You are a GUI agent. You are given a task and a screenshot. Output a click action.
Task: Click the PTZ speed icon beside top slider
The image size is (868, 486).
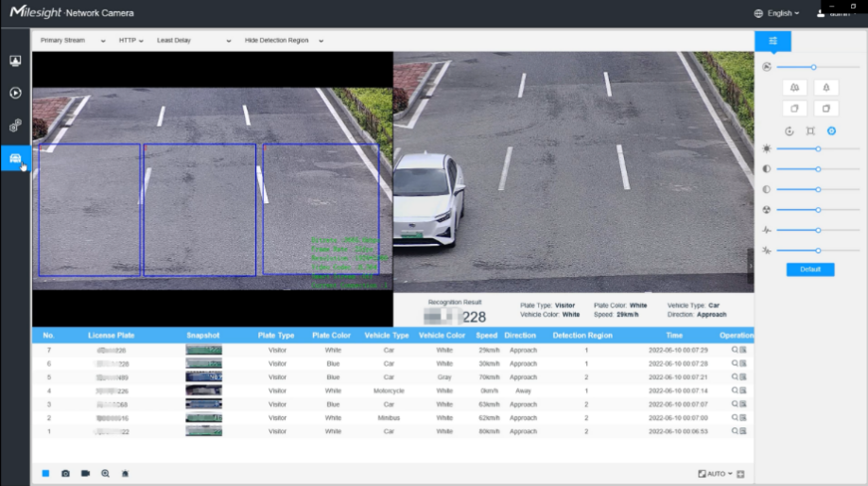coord(767,67)
